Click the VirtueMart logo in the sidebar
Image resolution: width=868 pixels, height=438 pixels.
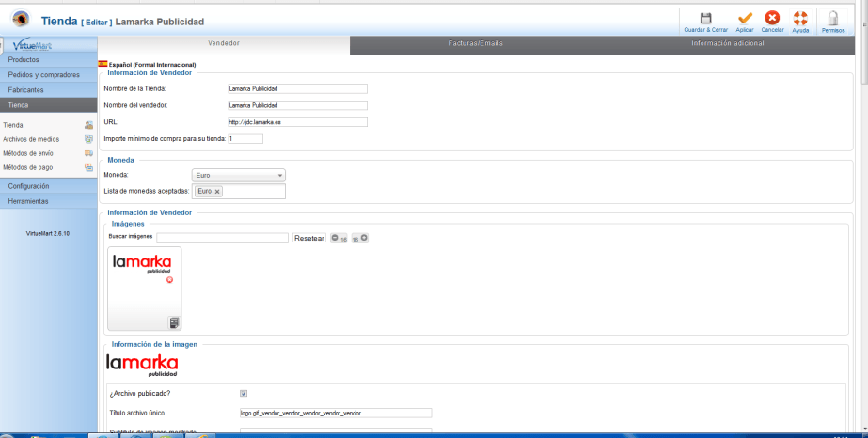(33, 45)
